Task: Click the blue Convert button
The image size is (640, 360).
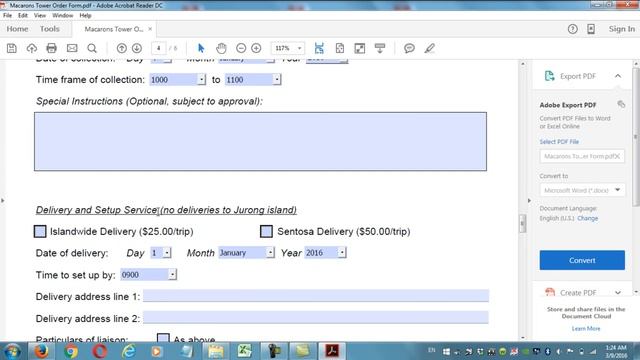Action: click(x=582, y=260)
